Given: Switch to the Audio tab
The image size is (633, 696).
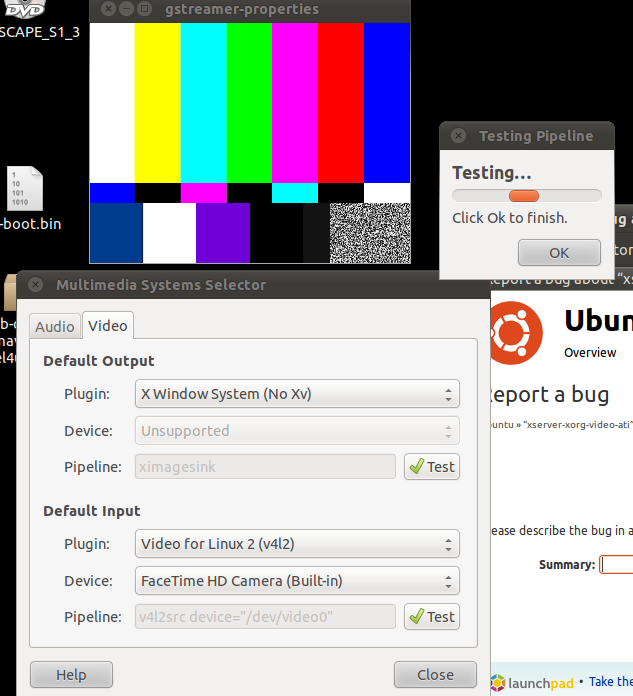Looking at the screenshot, I should [55, 326].
